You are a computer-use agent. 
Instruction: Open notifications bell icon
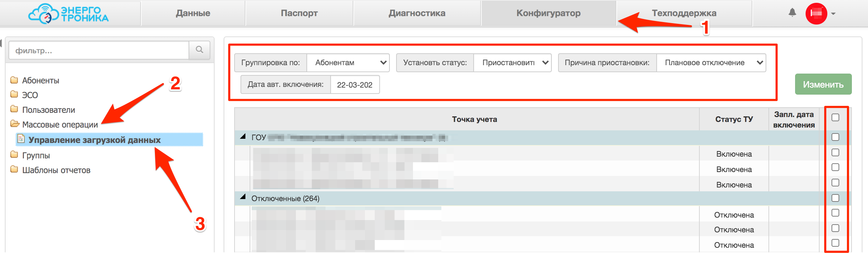(792, 13)
